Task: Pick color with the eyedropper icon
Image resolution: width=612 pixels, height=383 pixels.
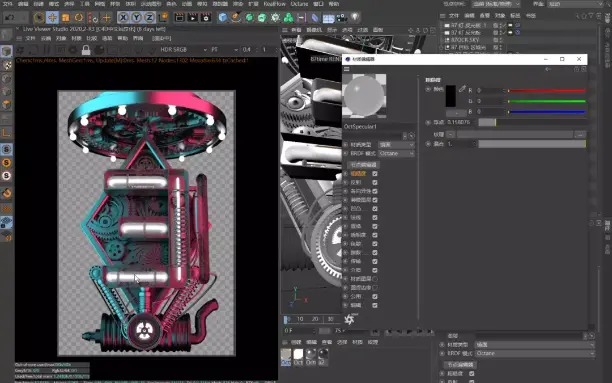Action: coord(462,89)
